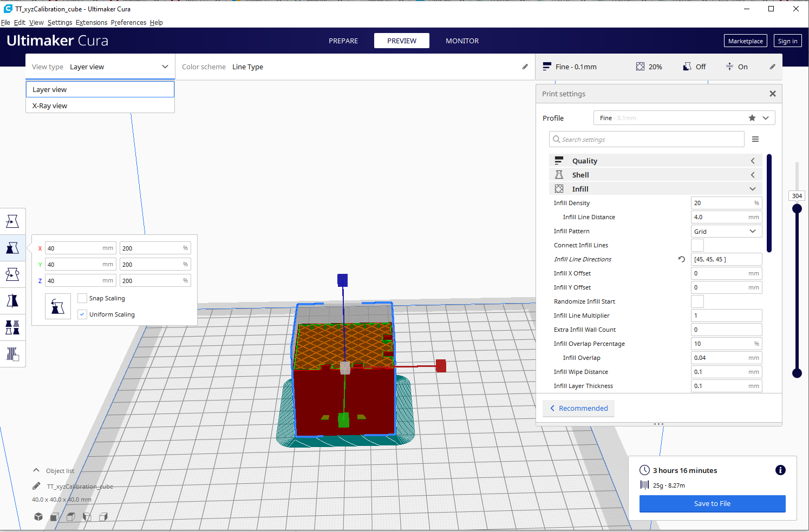Viewport: 809px width, 532px height.
Task: Expand the Quality settings section
Action: tap(656, 161)
